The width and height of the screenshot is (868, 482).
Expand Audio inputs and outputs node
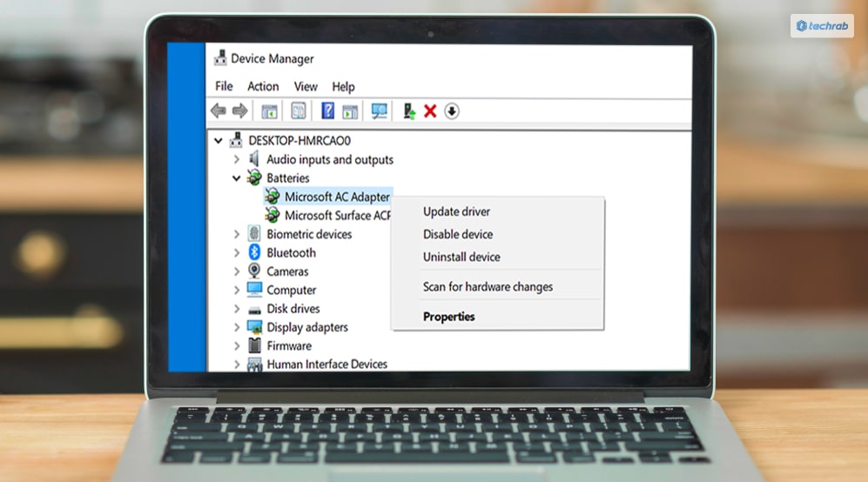coord(237,159)
